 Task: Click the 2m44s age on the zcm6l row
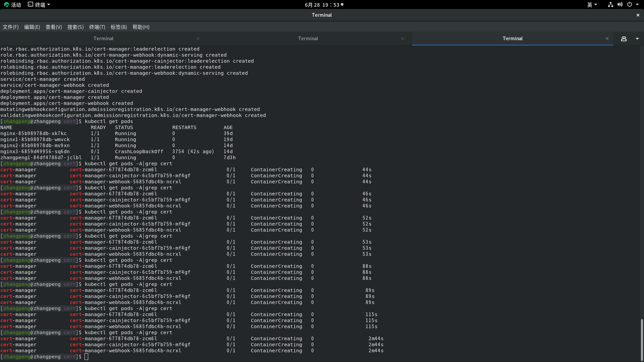point(376,339)
